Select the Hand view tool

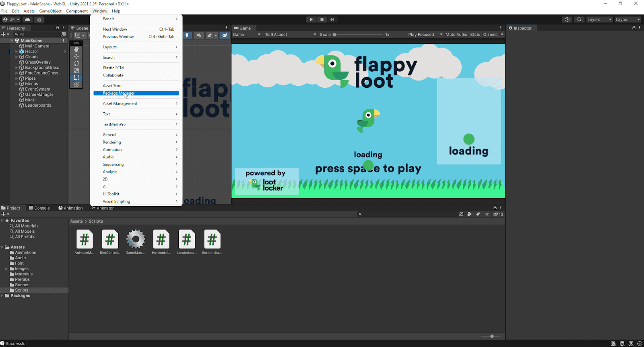pos(76,50)
